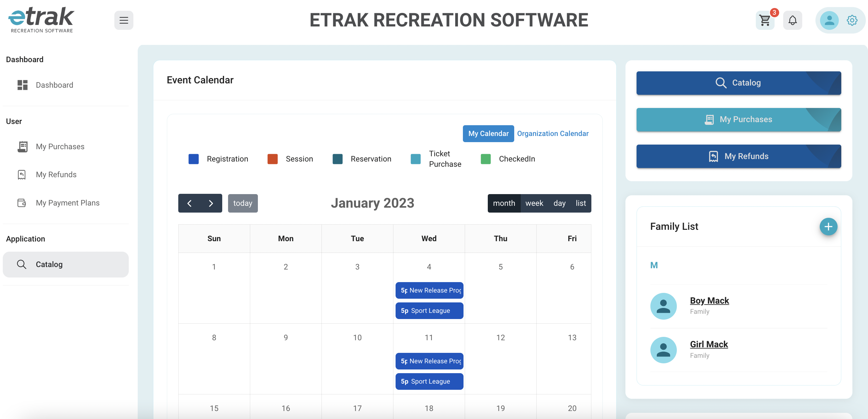
Task: Click the My Purchases receipt icon in sidebar
Action: [22, 147]
